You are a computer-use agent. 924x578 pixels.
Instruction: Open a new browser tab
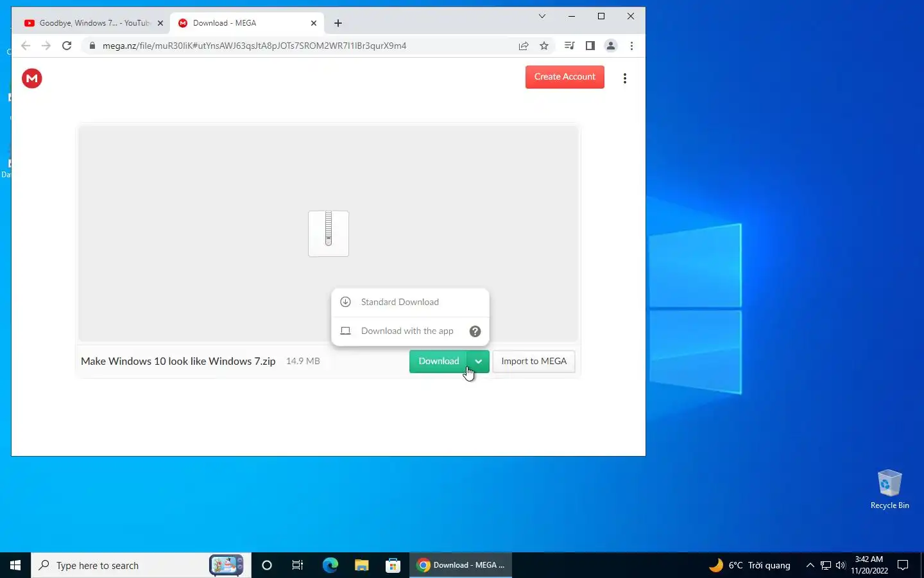(338, 23)
